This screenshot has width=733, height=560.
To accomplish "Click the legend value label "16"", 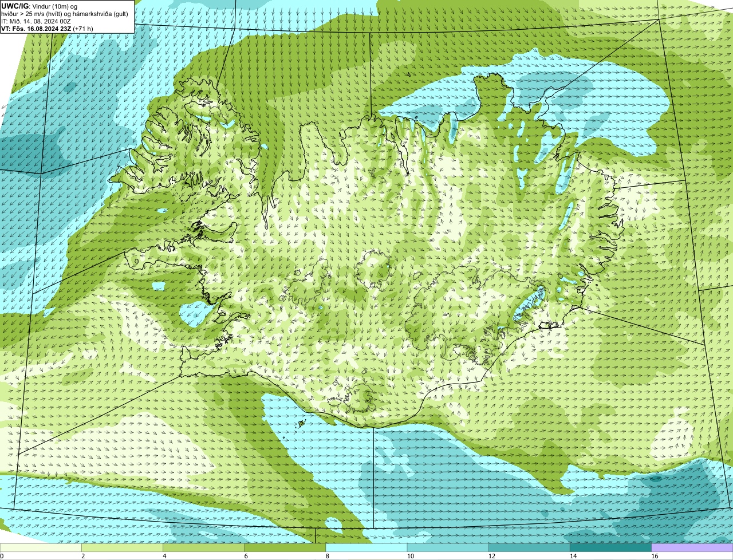I will 653,556.
